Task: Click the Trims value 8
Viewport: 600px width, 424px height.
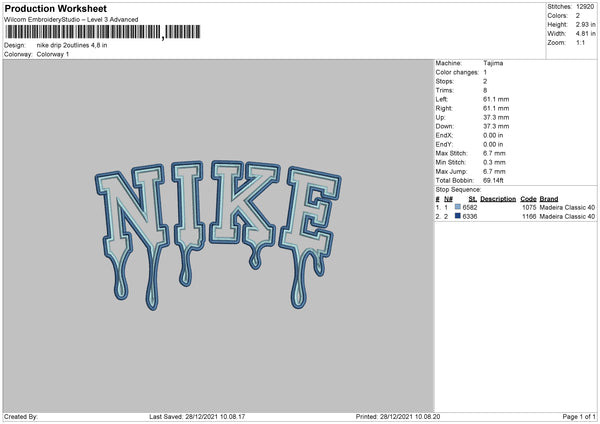Action: [485, 90]
